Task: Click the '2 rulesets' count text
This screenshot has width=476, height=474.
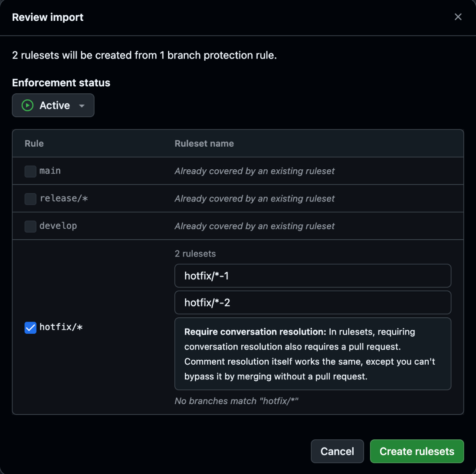Action: coord(195,253)
